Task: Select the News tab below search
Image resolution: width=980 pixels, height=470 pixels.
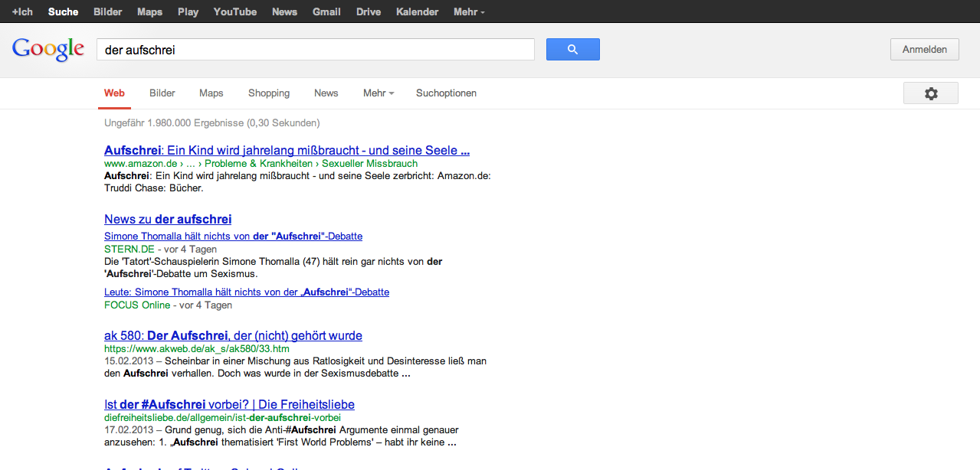Action: point(326,93)
